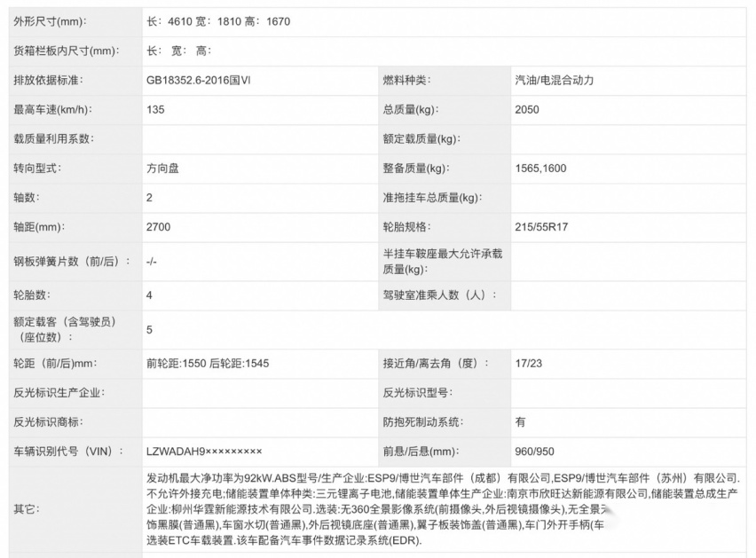Click the 反光标识商标 label
Image resolution: width=756 pixels, height=558 pixels.
[x=48, y=422]
